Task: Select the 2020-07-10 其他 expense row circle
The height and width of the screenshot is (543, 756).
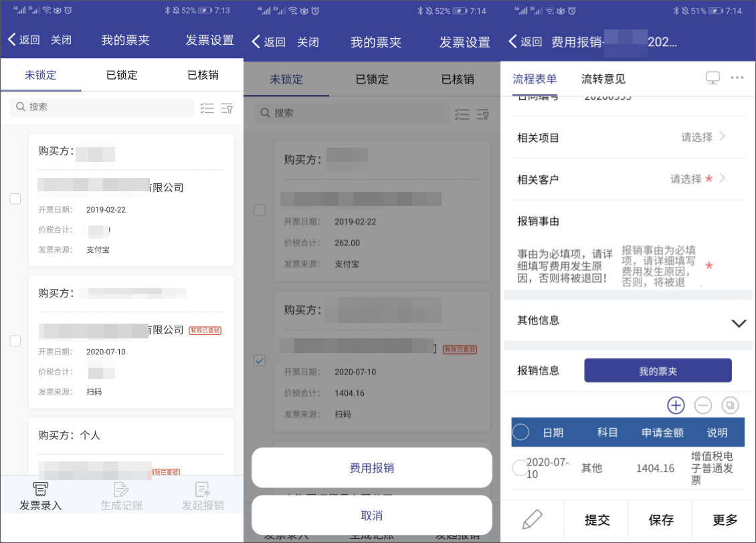Action: [x=520, y=468]
